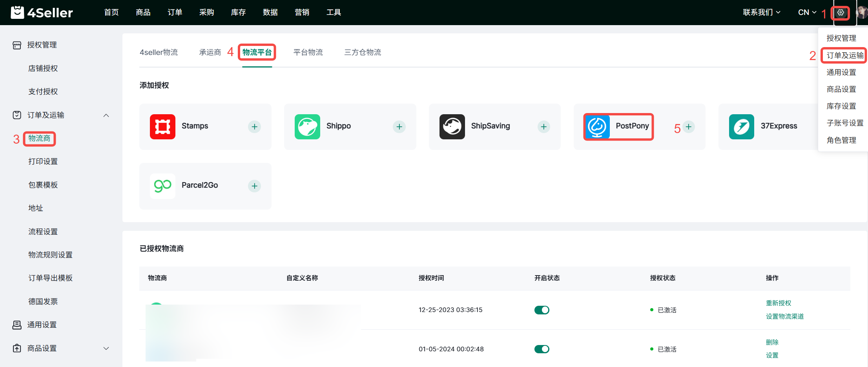
Task: Click the plus icon beside PostPony
Action: [x=688, y=127]
